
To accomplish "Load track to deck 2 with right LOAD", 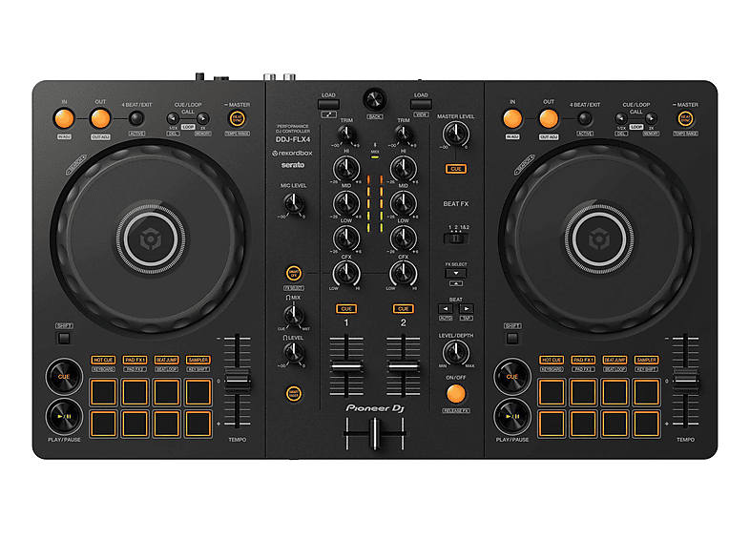I will [x=421, y=104].
